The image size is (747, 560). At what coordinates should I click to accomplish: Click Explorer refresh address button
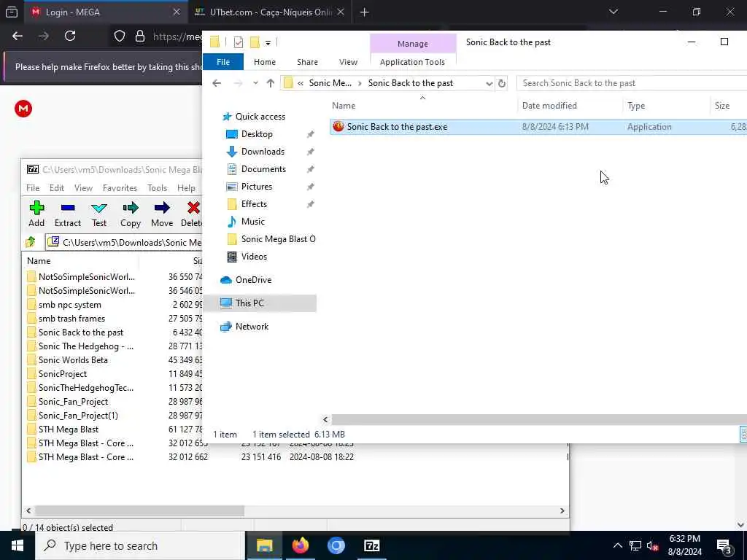502,83
